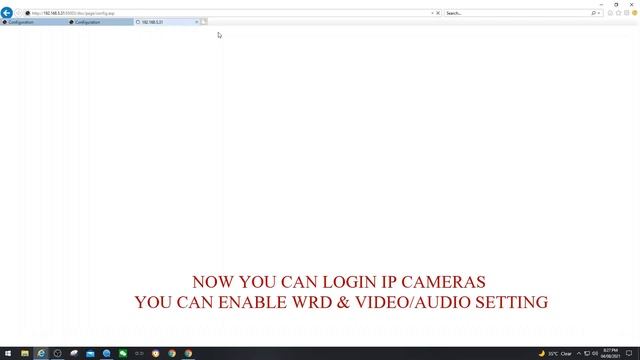The width and height of the screenshot is (640, 360).
Task: Switch to the second Configuration tab
Action: (x=100, y=22)
